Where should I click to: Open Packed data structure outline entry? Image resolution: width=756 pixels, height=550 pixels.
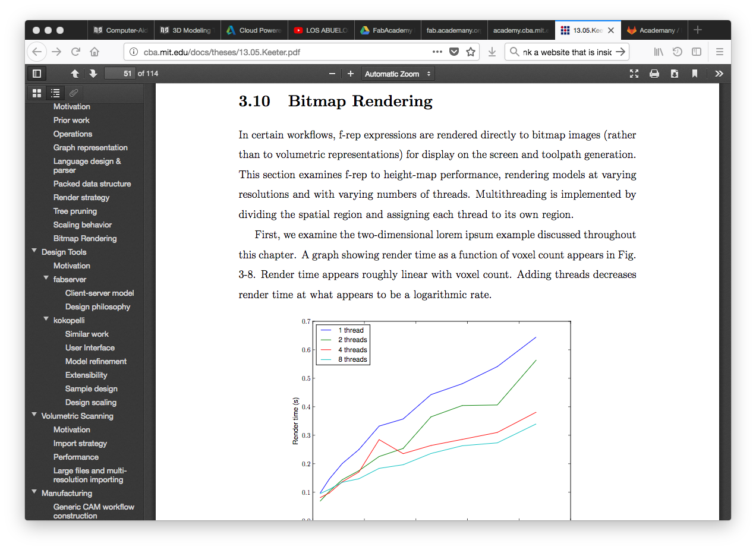(92, 184)
